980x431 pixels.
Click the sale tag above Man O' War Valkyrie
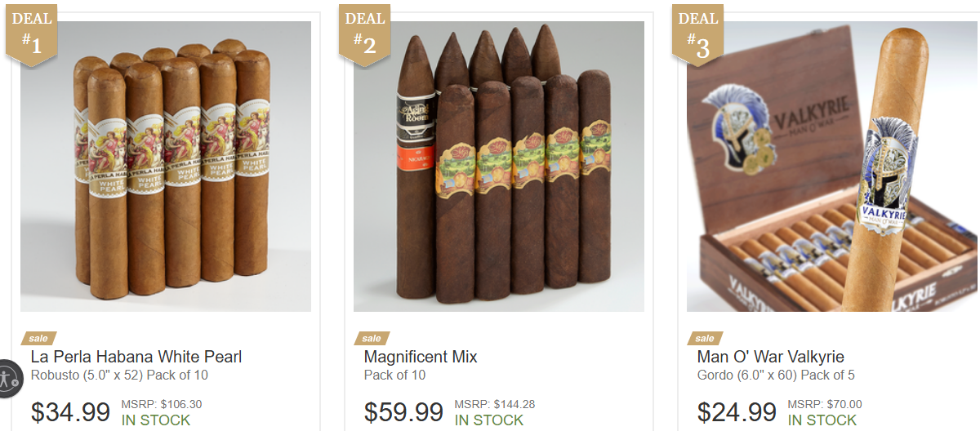(x=704, y=338)
